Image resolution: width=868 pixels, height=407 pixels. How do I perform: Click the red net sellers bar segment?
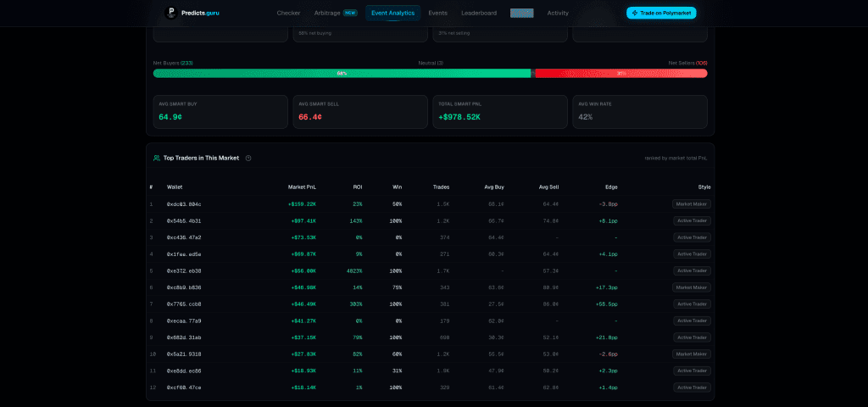[x=621, y=73]
